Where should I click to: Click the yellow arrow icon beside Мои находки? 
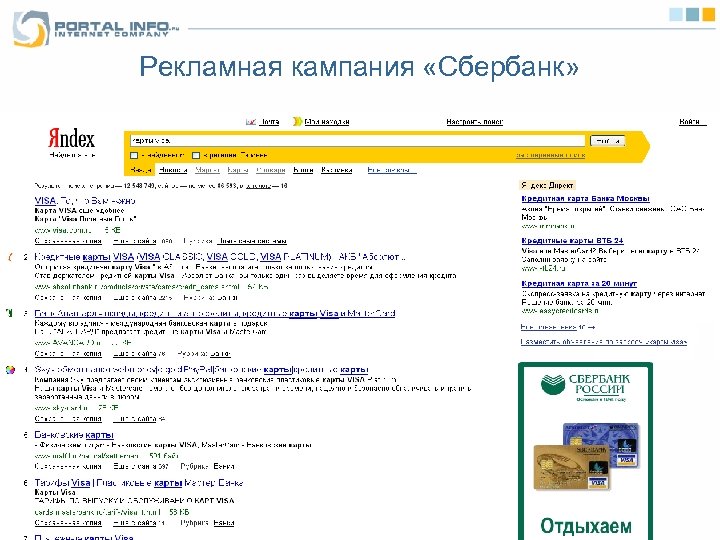(x=298, y=122)
